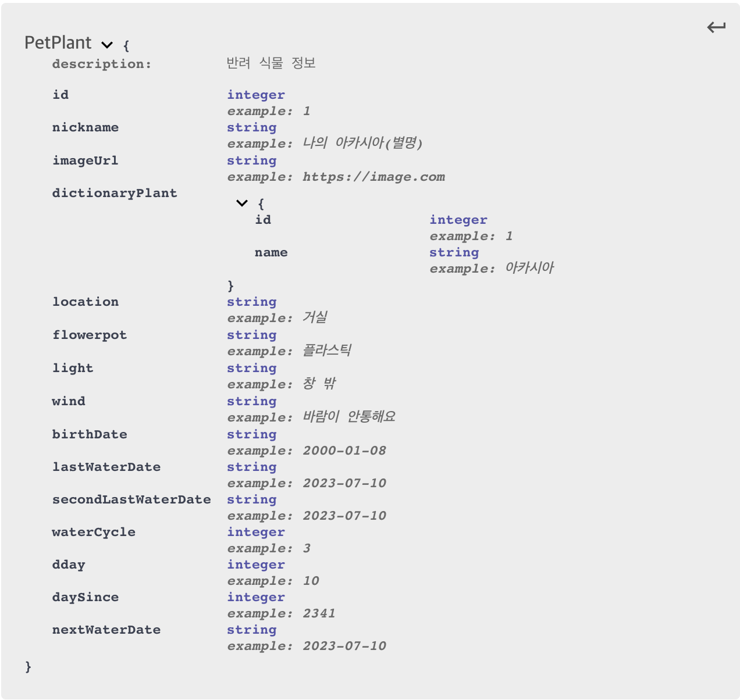Click the secondLastWaterDate property name
Screen dimensions: 740x700
tap(131, 499)
